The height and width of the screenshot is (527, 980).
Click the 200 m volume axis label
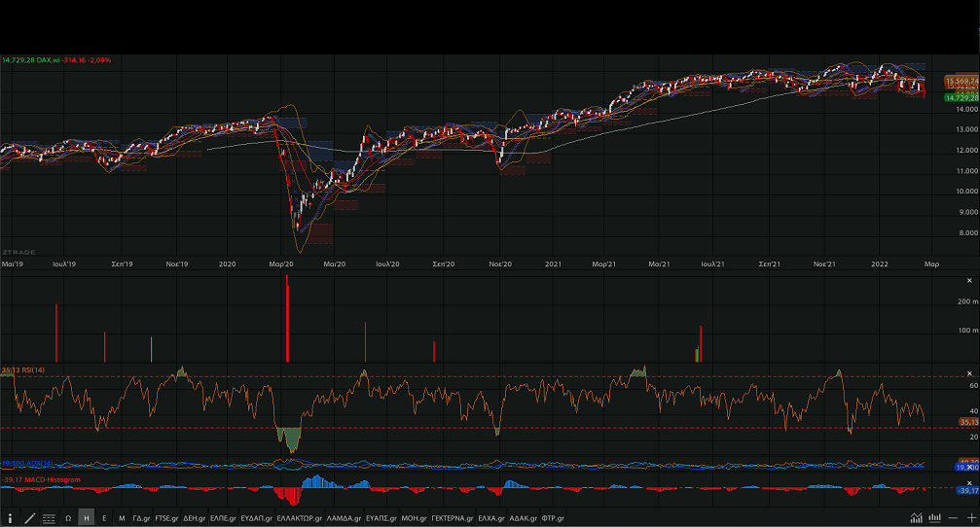pos(968,301)
